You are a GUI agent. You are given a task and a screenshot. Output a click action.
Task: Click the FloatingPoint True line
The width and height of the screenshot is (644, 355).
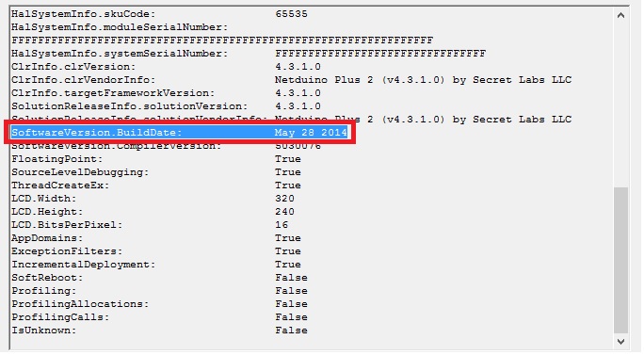pyautogui.click(x=156, y=159)
